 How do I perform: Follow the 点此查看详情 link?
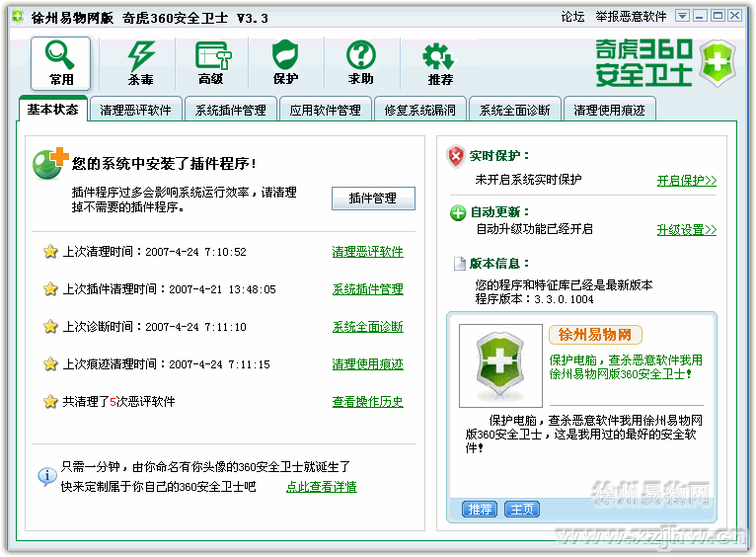tap(322, 487)
